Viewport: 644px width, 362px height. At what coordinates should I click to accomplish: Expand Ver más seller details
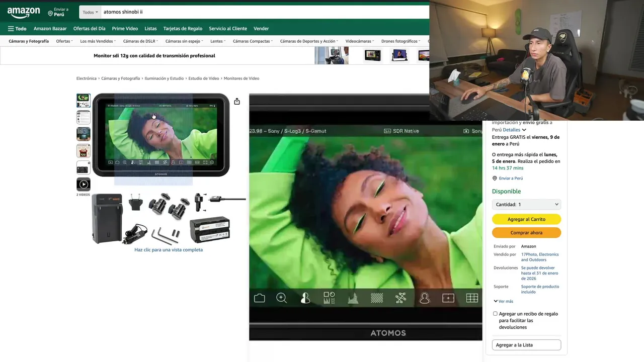(x=503, y=301)
